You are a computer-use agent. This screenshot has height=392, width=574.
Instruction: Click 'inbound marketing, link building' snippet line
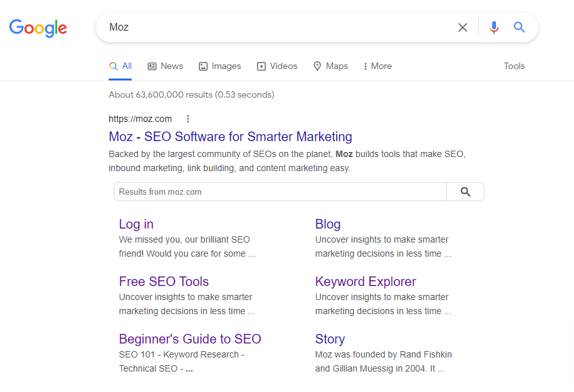click(x=229, y=168)
